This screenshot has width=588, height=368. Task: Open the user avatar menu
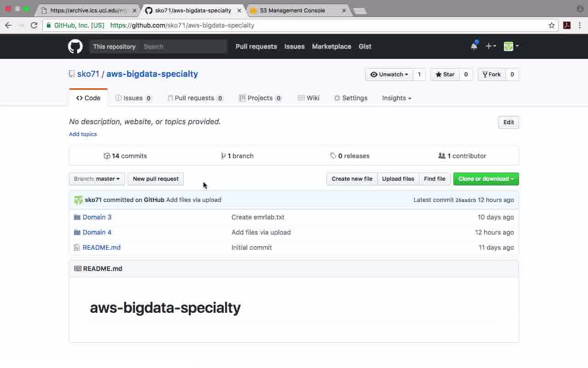511,46
